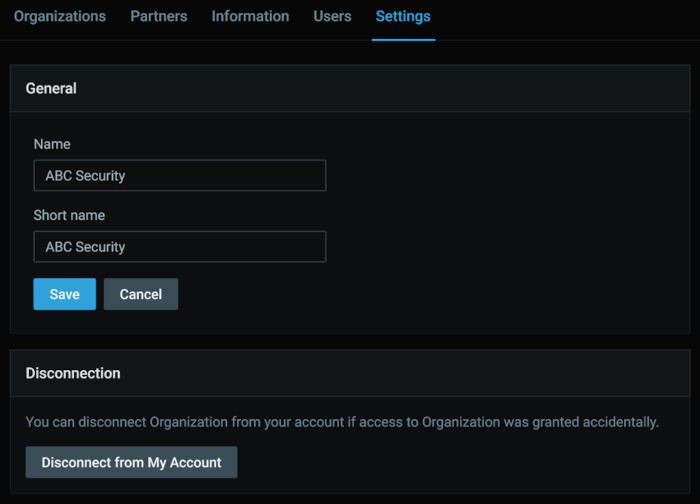Focus the Short name input field
The height and width of the screenshot is (504, 700).
[179, 246]
